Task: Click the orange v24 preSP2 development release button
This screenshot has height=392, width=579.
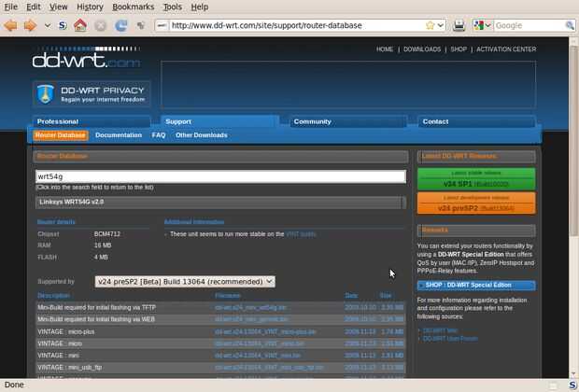Action: [476, 203]
